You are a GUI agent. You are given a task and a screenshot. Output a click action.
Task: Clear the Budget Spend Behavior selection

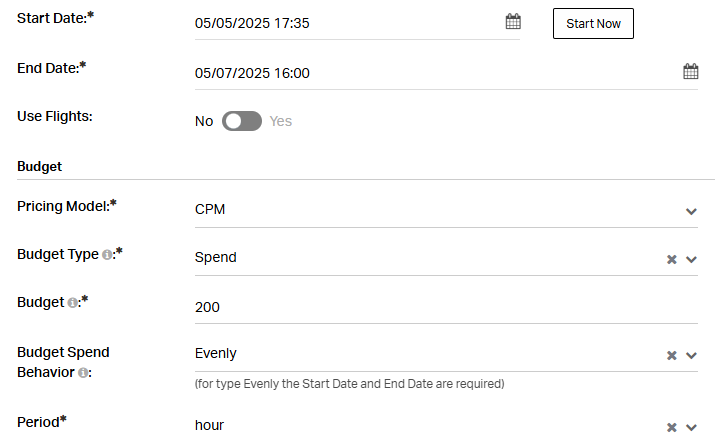click(x=671, y=355)
